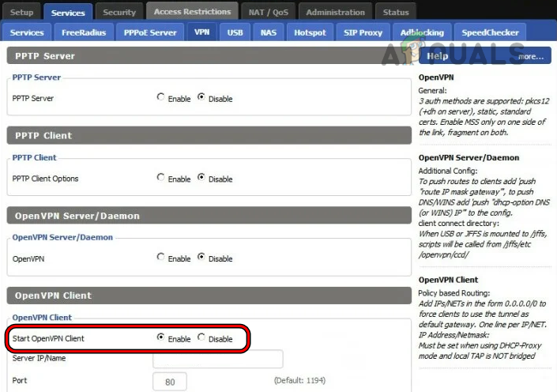
Task: Click the OpenVPN Server/Daemon section header
Action: [209, 216]
